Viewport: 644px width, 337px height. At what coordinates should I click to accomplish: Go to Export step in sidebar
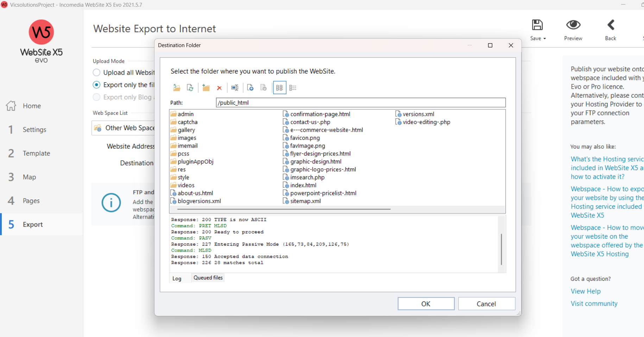click(33, 225)
